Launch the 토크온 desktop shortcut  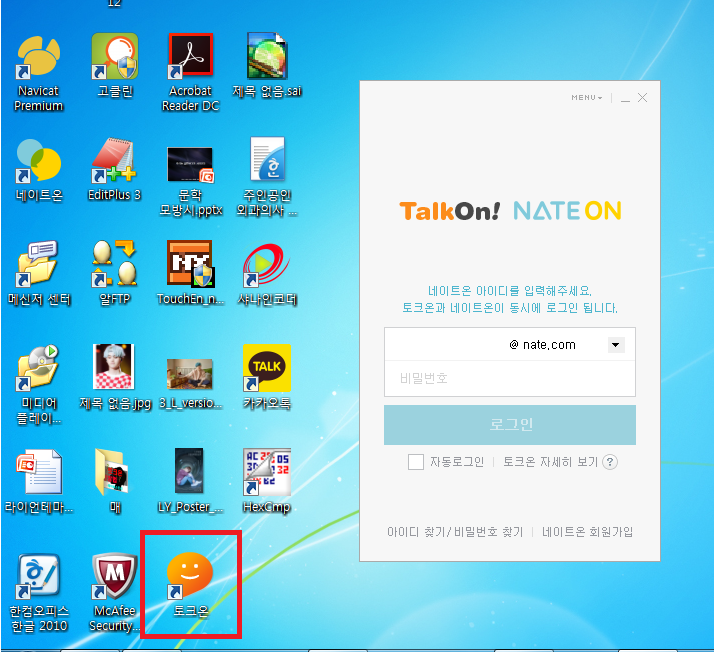(x=190, y=585)
